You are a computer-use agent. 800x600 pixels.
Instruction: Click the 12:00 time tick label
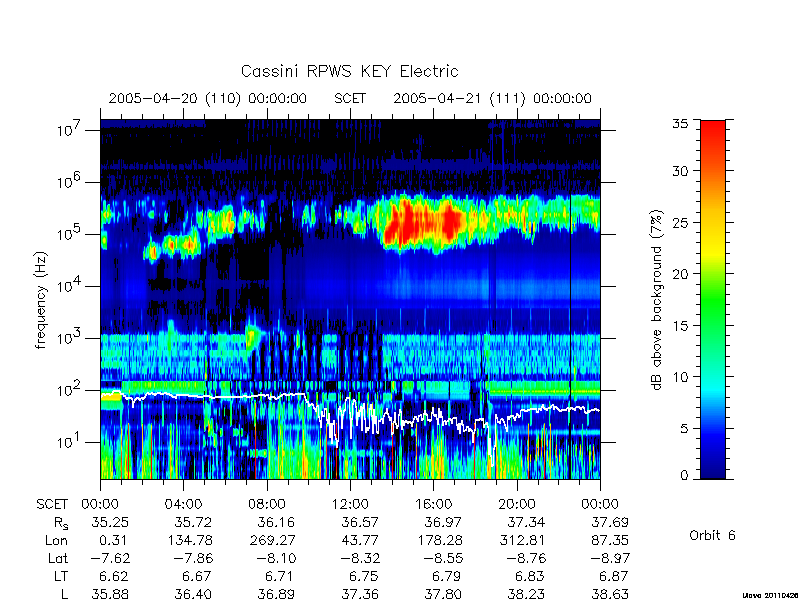[350, 504]
